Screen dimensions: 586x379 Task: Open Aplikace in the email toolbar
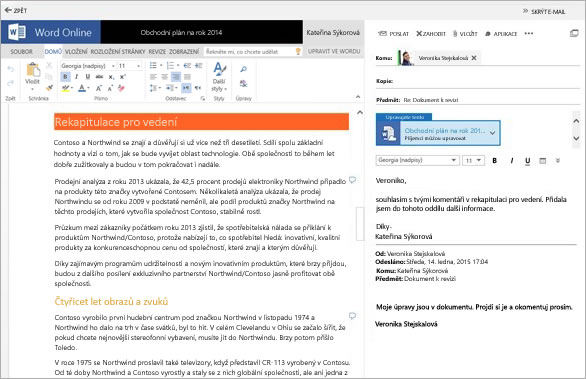coord(501,34)
